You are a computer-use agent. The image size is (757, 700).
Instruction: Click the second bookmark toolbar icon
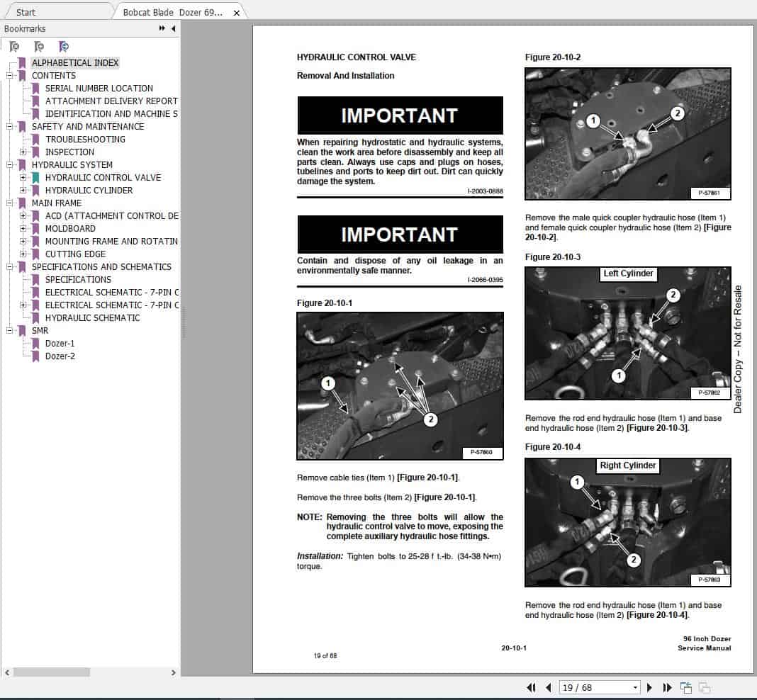39,46
